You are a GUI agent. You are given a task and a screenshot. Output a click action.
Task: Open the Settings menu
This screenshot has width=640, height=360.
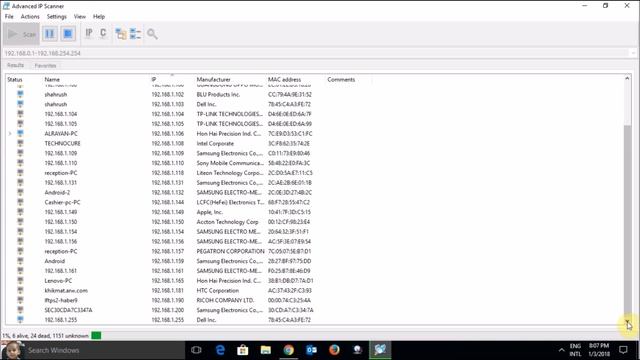(56, 17)
